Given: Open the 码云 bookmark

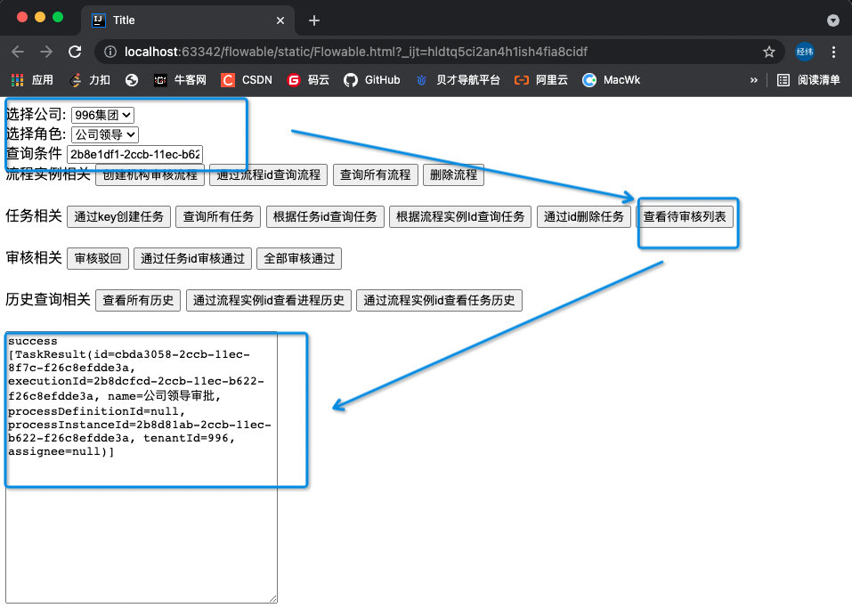Looking at the screenshot, I should [308, 80].
